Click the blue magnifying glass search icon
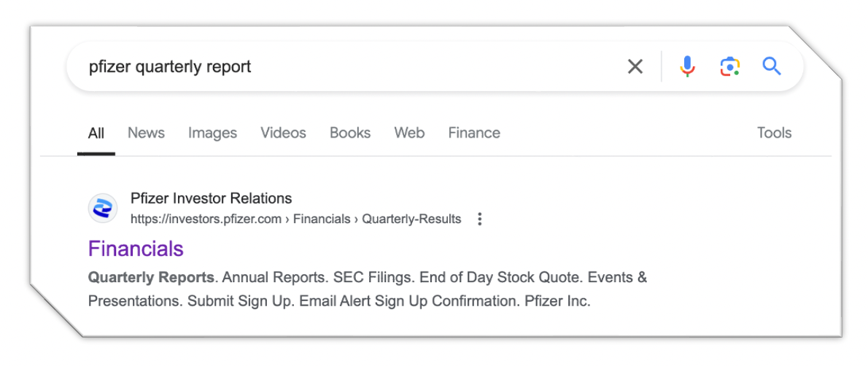This screenshot has width=868, height=366. (772, 67)
